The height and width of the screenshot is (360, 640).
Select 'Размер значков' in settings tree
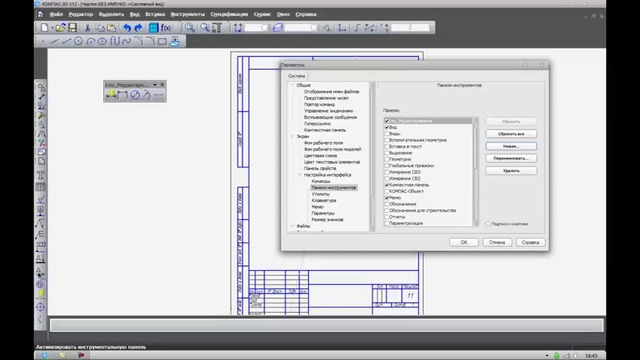pyautogui.click(x=327, y=220)
